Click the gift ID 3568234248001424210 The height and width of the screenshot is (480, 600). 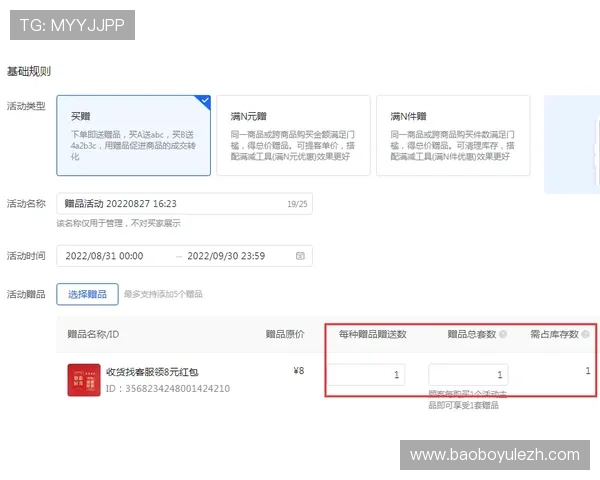168,389
